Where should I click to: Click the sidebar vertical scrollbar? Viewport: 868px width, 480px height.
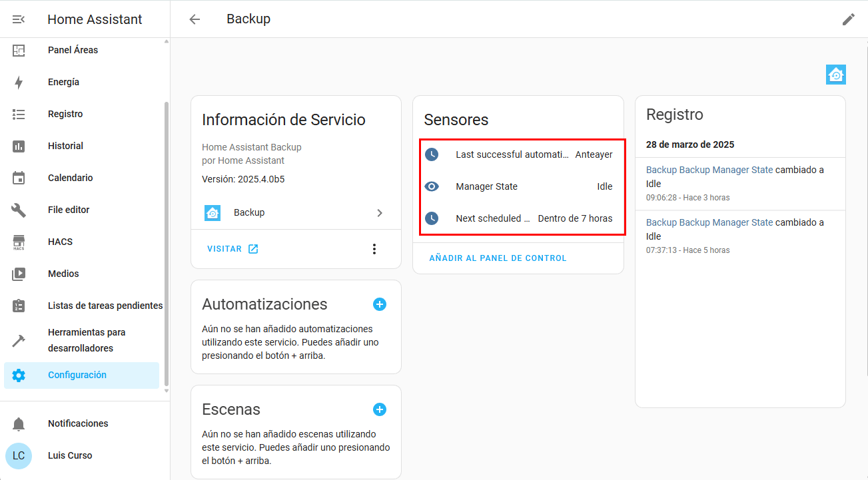(x=167, y=244)
